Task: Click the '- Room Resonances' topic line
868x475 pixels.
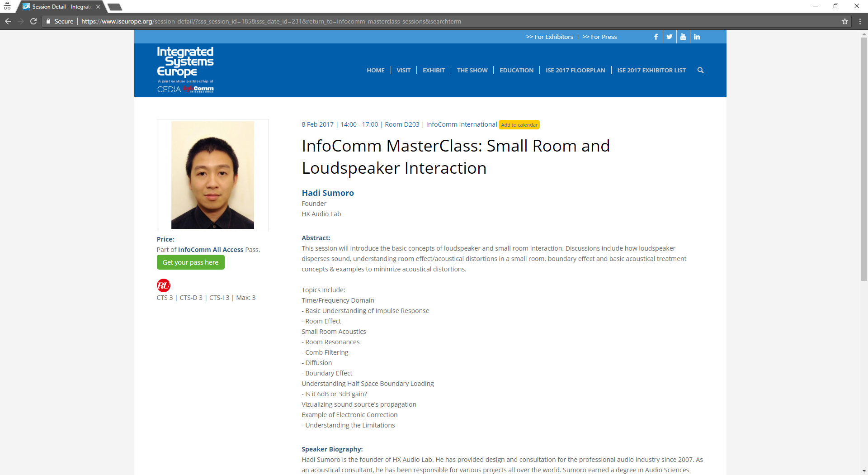Action: point(331,342)
